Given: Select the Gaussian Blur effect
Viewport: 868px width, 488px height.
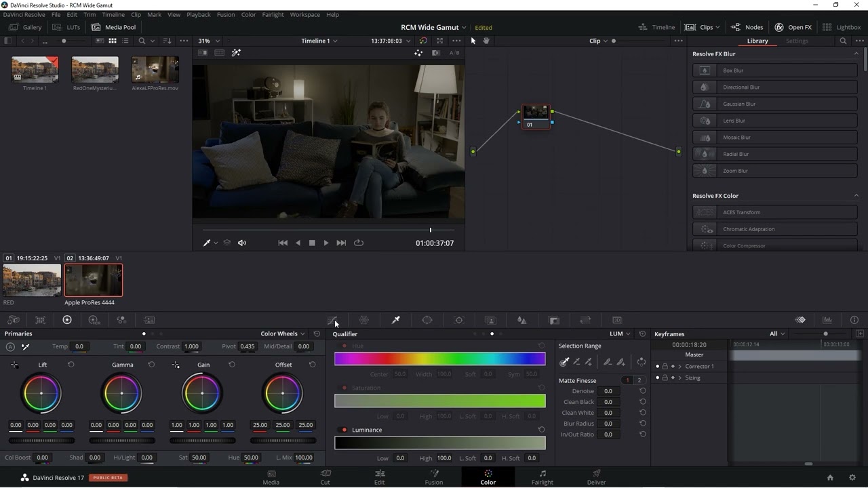Looking at the screenshot, I should point(775,104).
